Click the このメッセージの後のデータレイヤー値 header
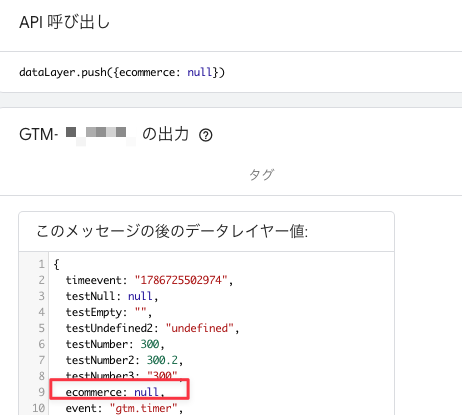 172,231
